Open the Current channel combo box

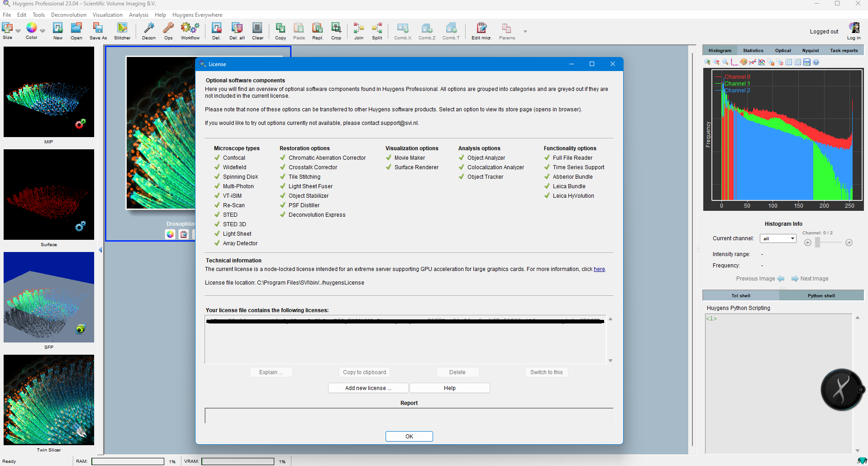[x=778, y=238]
